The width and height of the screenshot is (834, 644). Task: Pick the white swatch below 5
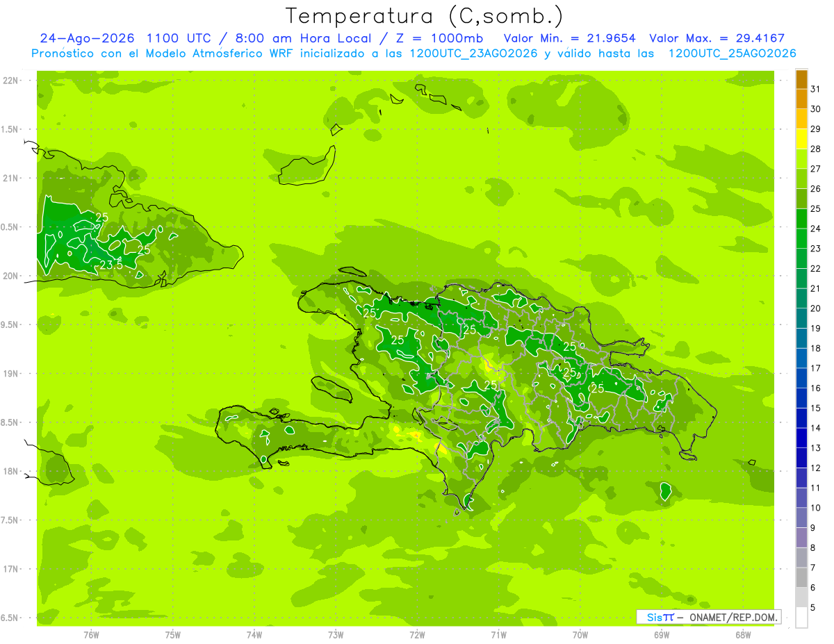tap(801, 618)
